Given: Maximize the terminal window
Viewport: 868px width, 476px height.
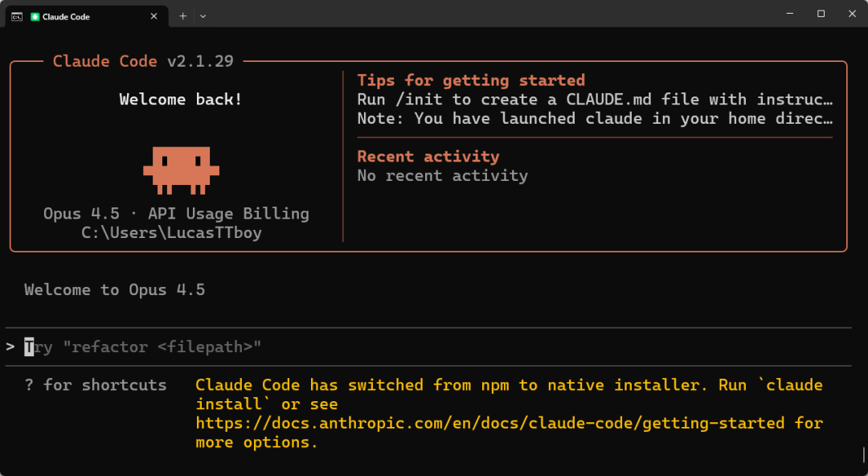Looking at the screenshot, I should pyautogui.click(x=821, y=14).
